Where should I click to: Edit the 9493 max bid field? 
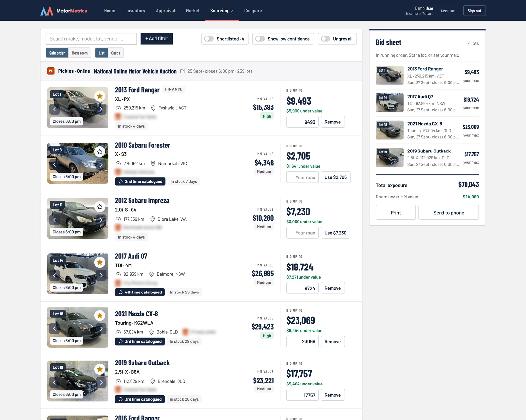pos(302,122)
